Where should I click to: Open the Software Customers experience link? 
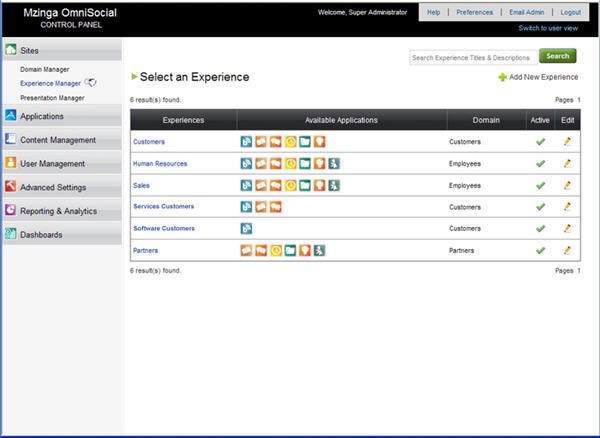pyautogui.click(x=164, y=228)
